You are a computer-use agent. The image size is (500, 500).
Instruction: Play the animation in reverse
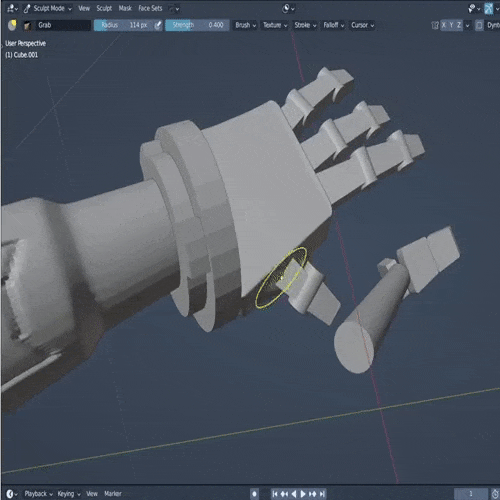(x=294, y=494)
